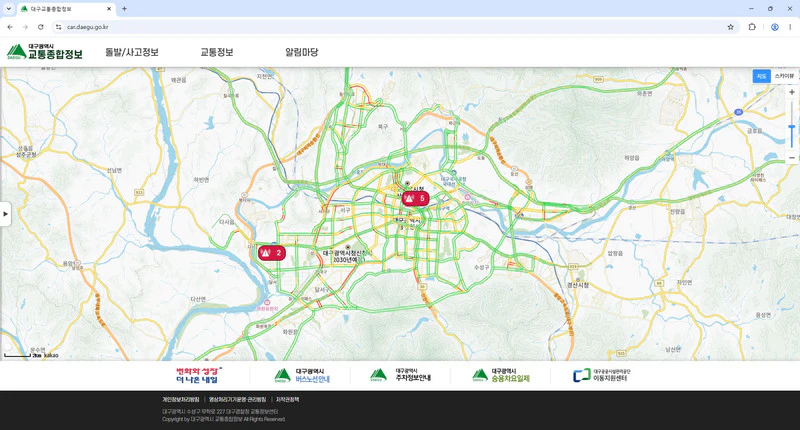800x430 pixels.
Task: Open 저작권정책 footer link
Action: click(287, 399)
